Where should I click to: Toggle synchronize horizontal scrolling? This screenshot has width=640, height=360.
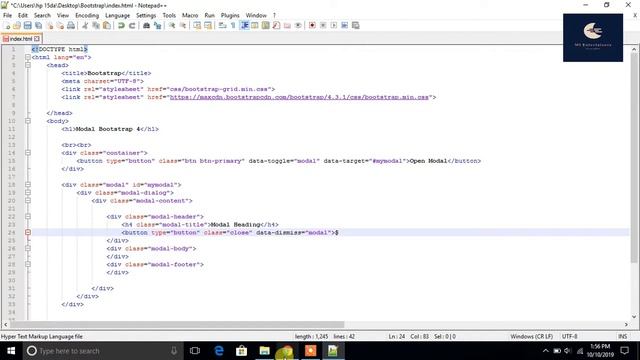[x=208, y=25]
